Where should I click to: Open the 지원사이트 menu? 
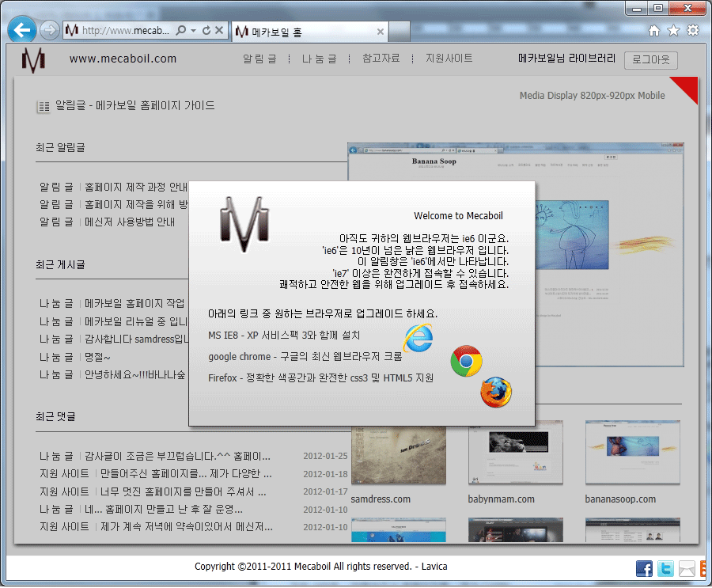tap(449, 58)
